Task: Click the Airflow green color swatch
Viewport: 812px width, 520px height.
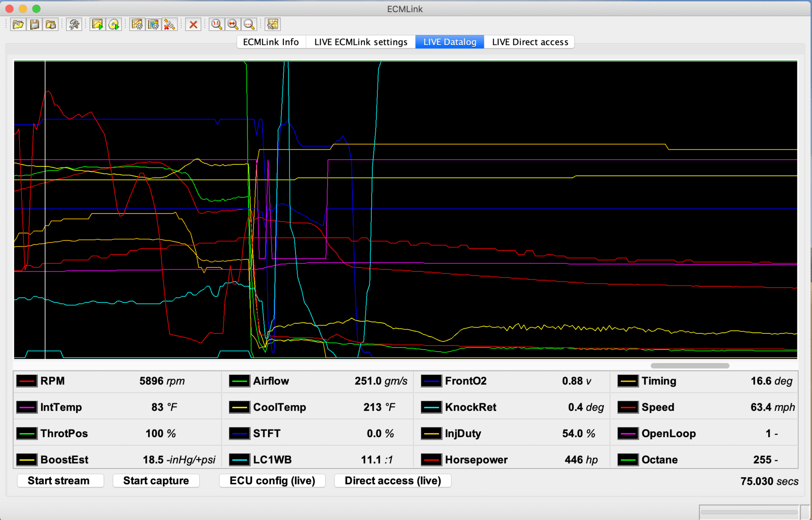Action: pos(240,381)
